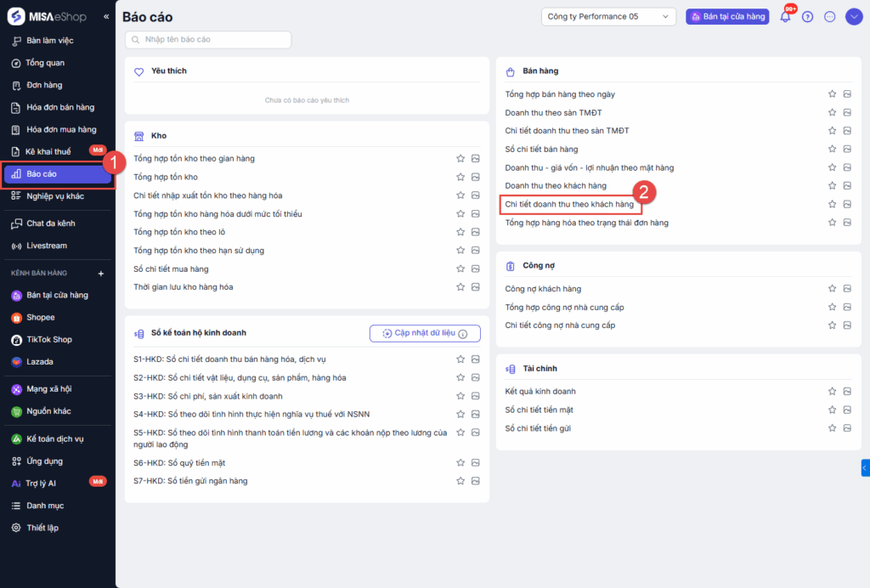Open Danh mục menu item
The height and width of the screenshot is (588, 870).
(x=44, y=506)
